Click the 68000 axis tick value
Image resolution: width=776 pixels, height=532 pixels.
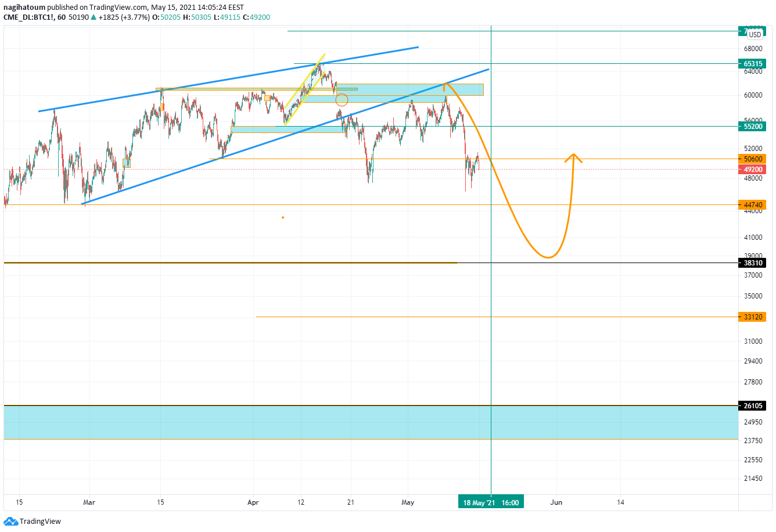coord(753,49)
